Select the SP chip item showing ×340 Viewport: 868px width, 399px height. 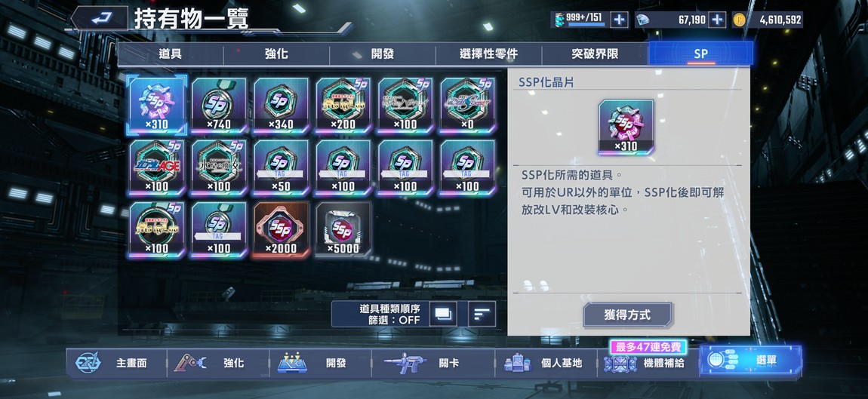tap(281, 105)
